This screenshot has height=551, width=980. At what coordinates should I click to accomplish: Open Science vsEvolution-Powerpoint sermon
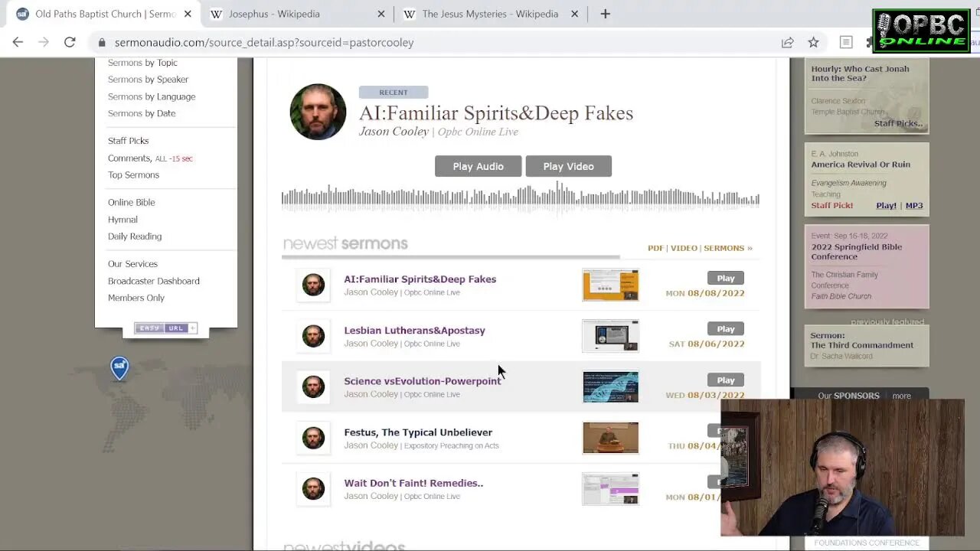coord(422,381)
